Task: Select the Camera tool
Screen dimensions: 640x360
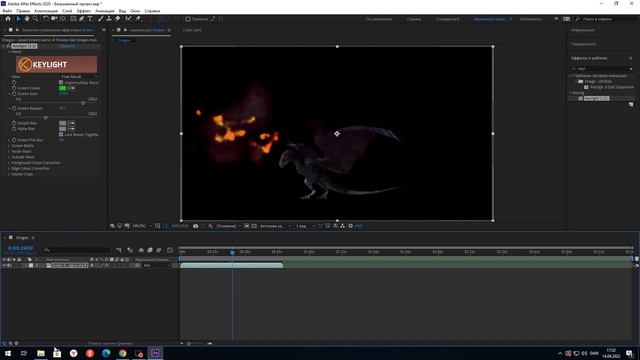Action: point(54,19)
